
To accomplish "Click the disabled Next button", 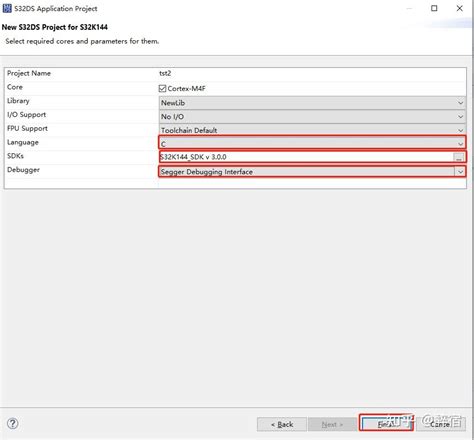I will click(332, 424).
